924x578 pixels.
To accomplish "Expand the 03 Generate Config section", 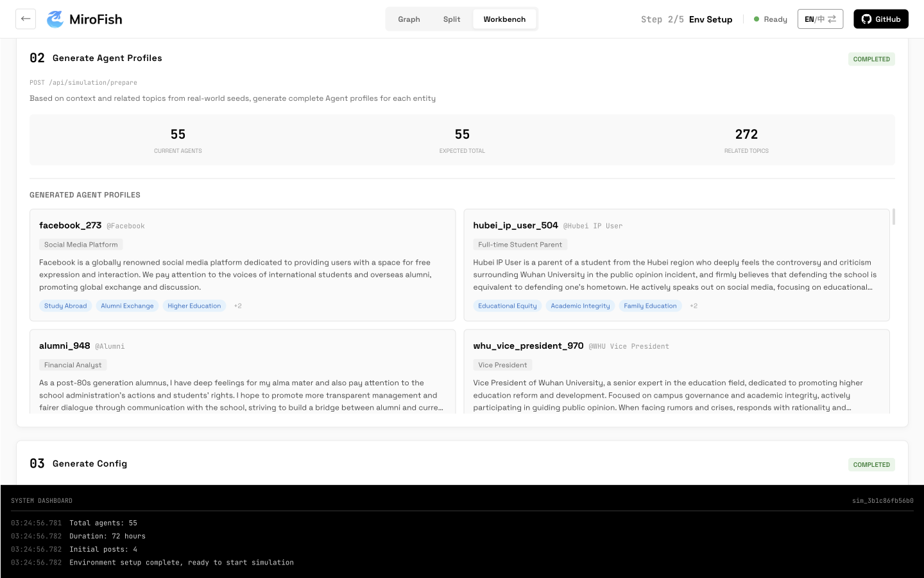I will (x=462, y=464).
